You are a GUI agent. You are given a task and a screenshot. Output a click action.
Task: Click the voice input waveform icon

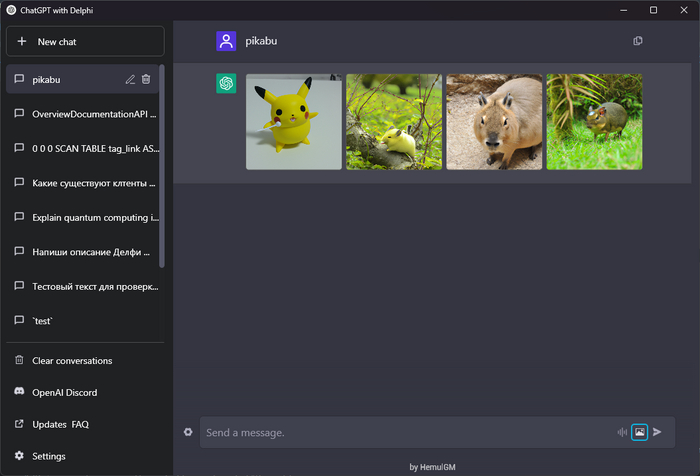(x=622, y=432)
